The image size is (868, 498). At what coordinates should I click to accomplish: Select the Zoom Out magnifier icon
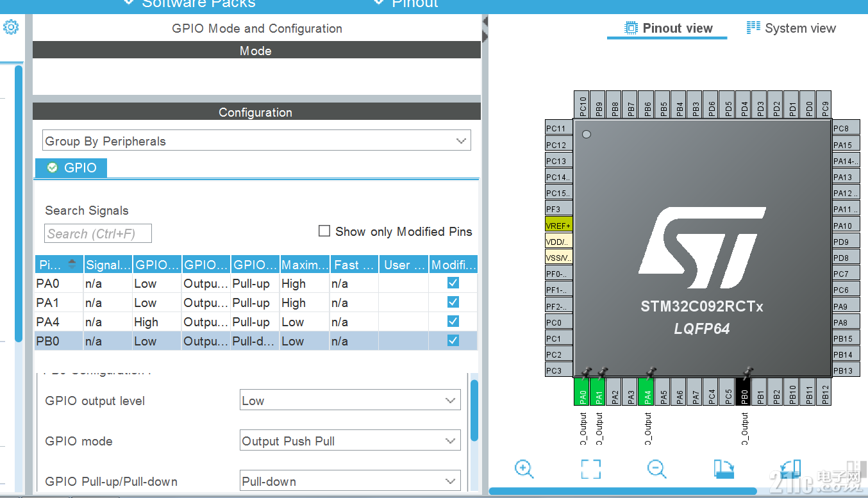656,469
